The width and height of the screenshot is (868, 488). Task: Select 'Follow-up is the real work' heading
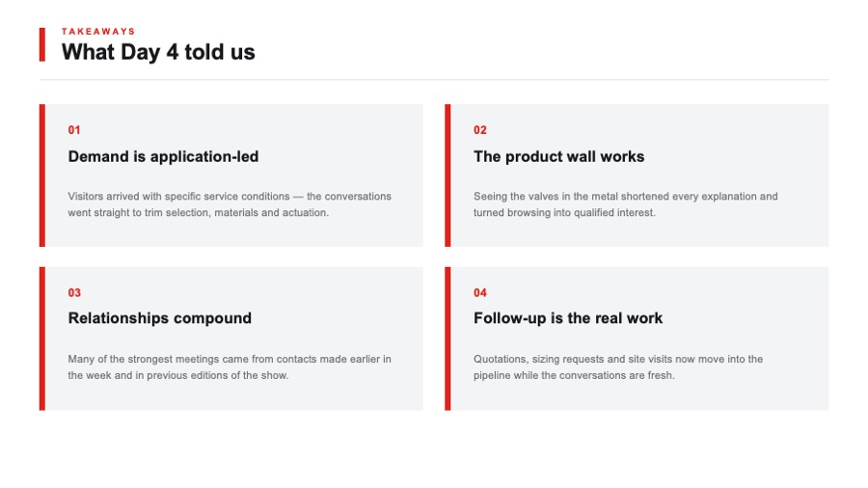point(568,318)
